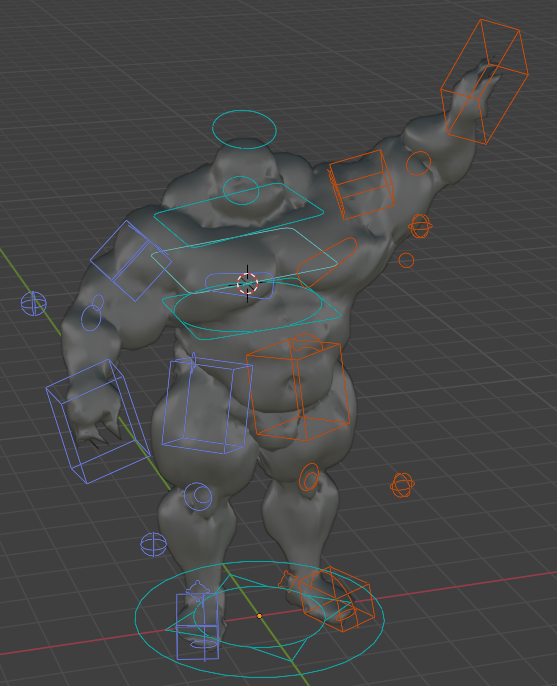Viewport: 557px width, 686px height.
Task: Select the blue shoulder box control
Action: pos(131,261)
